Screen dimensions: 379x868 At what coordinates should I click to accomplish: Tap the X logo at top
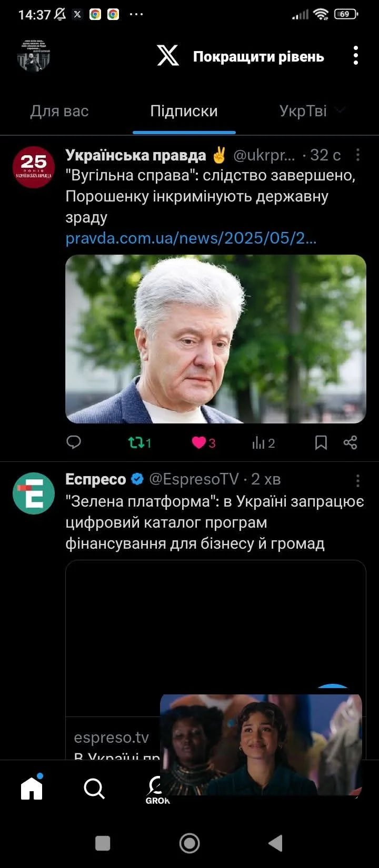coord(168,55)
